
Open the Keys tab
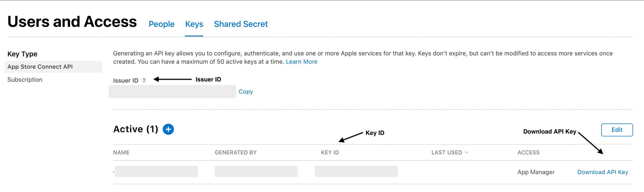[x=194, y=24]
